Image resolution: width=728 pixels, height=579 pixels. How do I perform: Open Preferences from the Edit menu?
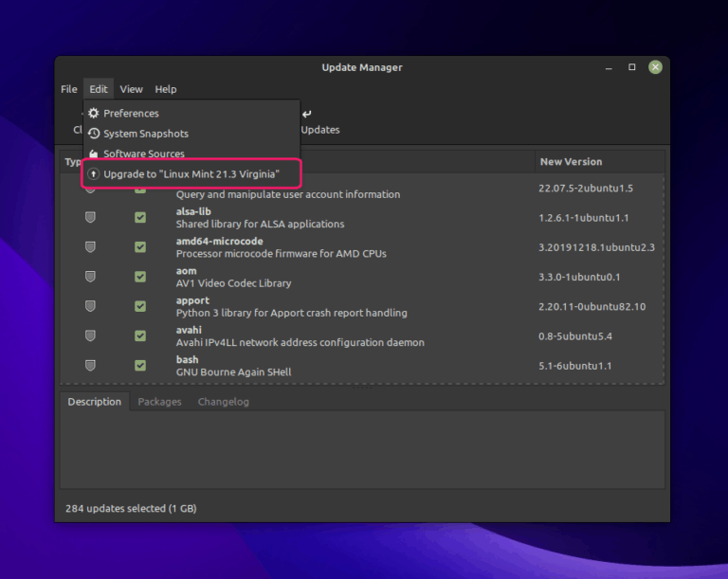point(191,114)
